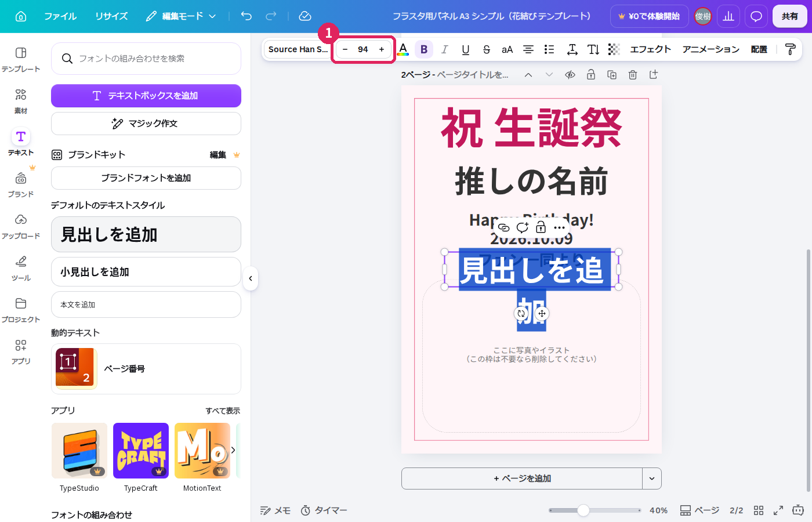Lock the page
812x522 pixels.
pos(591,75)
